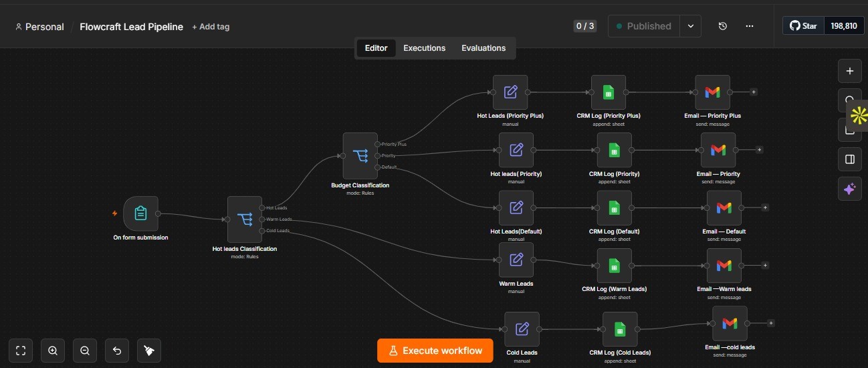The image size is (868, 368).
Task: Open the Hot Leads(Default) edit node
Action: pos(516,207)
